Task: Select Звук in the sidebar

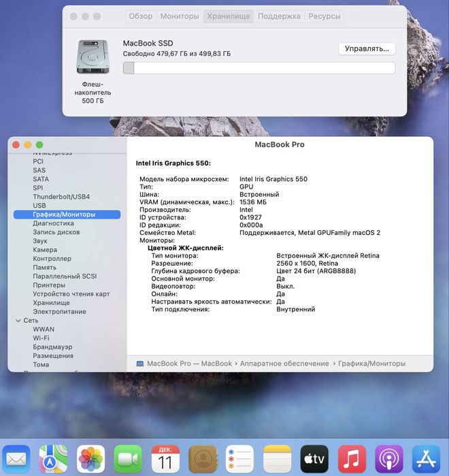Action: (40, 241)
